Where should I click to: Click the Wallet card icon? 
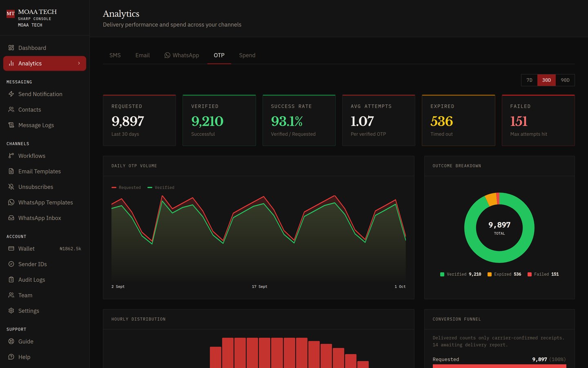11,249
